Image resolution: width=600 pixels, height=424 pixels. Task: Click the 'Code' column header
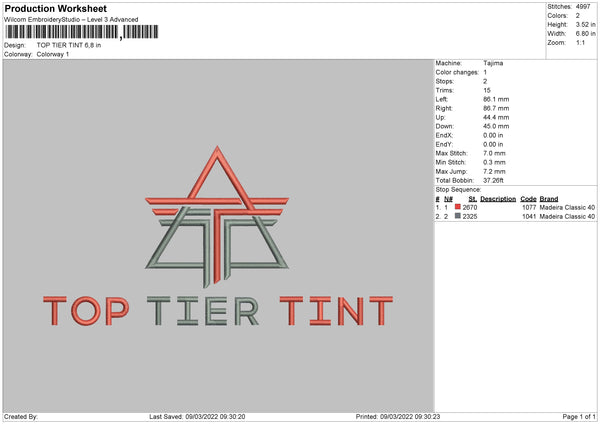click(x=528, y=199)
